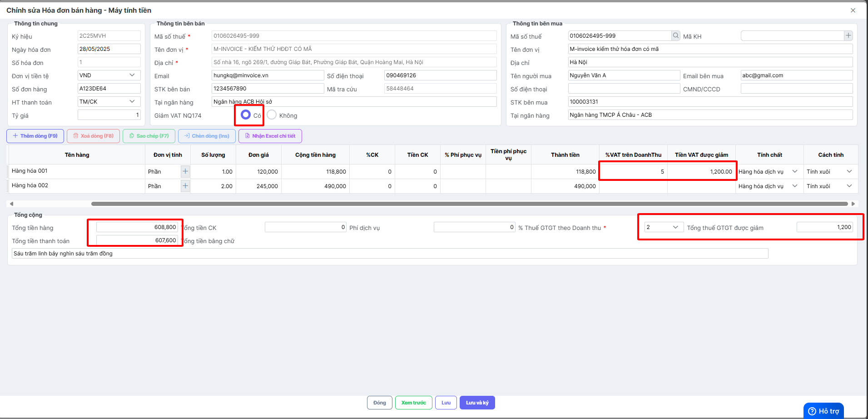Screen dimensions: 868x419
Task: Click the Nhận Excel chi tiết button
Action: [270, 136]
